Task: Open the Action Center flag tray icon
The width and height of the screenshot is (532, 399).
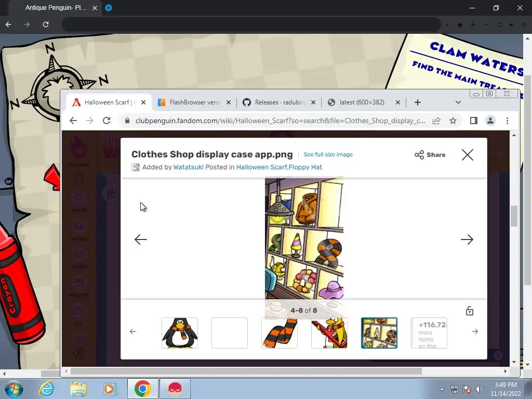Action: (x=467, y=389)
